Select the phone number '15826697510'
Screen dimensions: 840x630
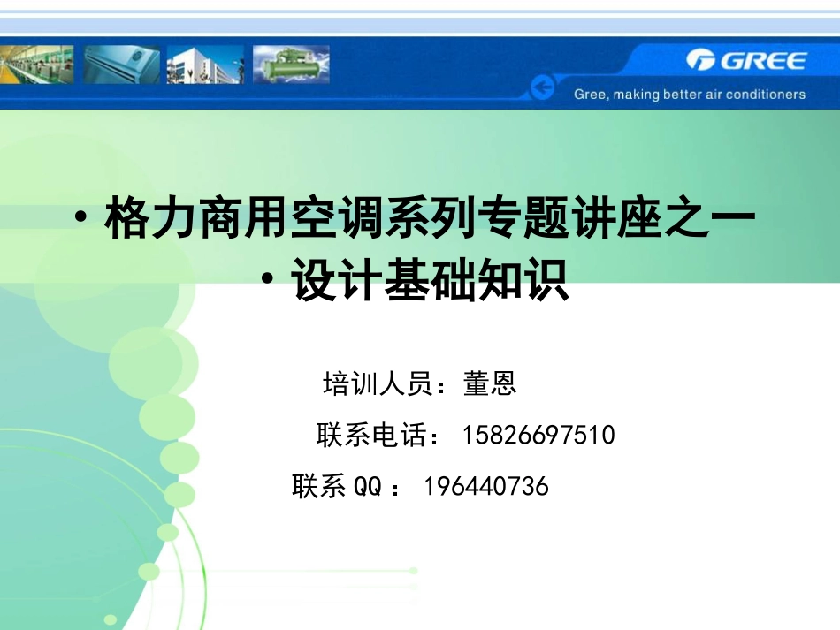click(x=538, y=435)
